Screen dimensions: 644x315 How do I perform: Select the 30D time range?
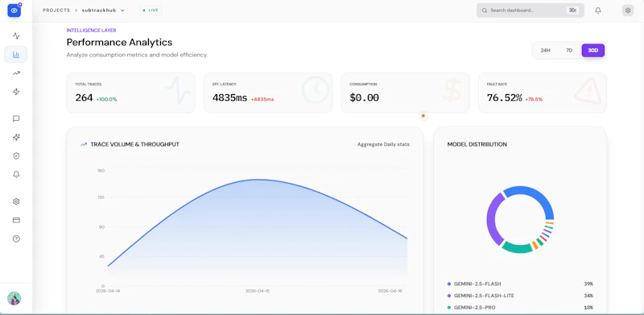click(593, 51)
